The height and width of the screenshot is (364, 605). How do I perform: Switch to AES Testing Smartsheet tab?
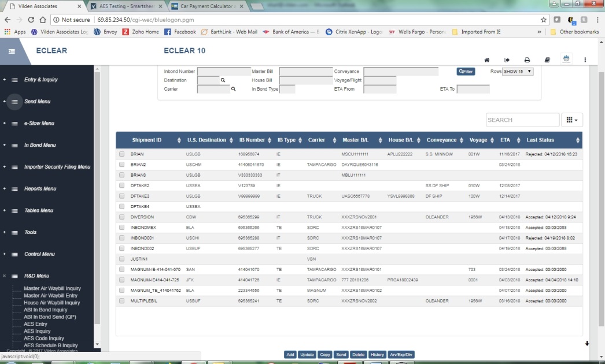126,6
